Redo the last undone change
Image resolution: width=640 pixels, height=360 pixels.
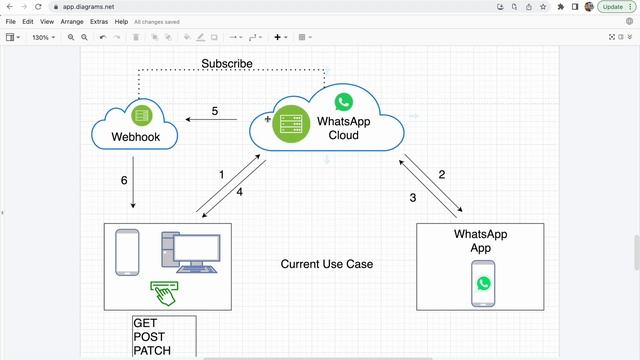tap(117, 37)
